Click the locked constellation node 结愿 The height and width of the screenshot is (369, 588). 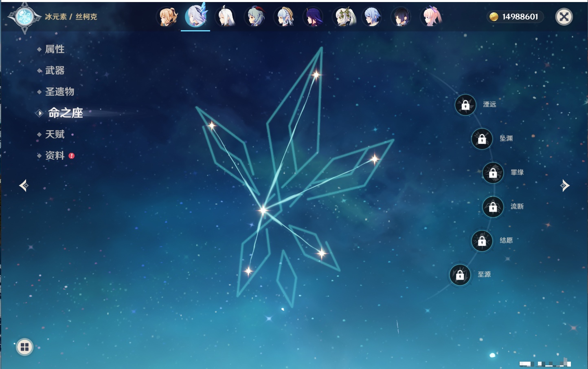click(482, 241)
